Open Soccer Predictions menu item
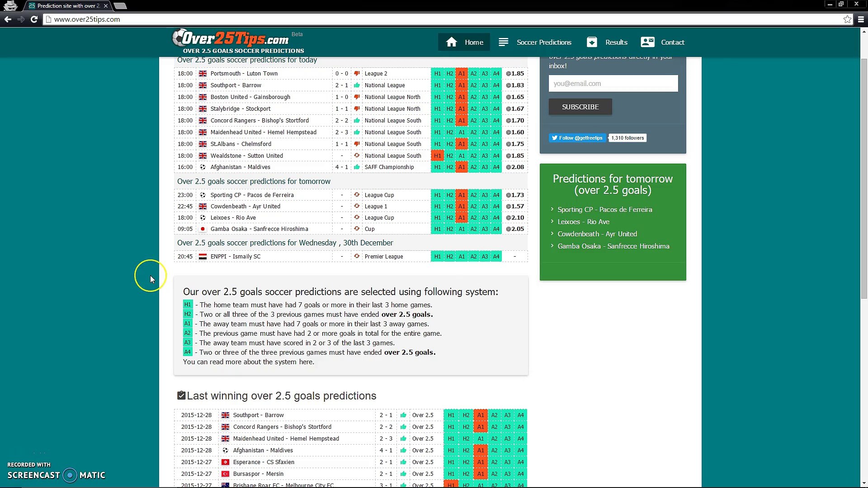 coord(535,42)
